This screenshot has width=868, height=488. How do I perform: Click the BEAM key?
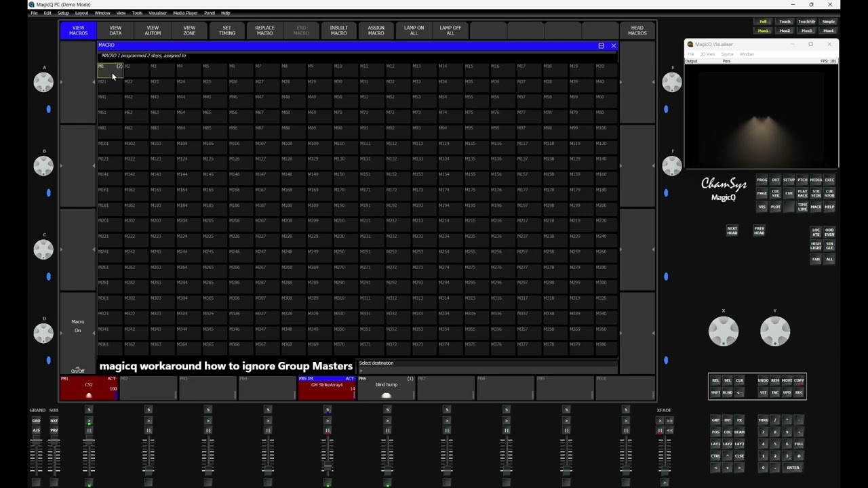[740, 432]
